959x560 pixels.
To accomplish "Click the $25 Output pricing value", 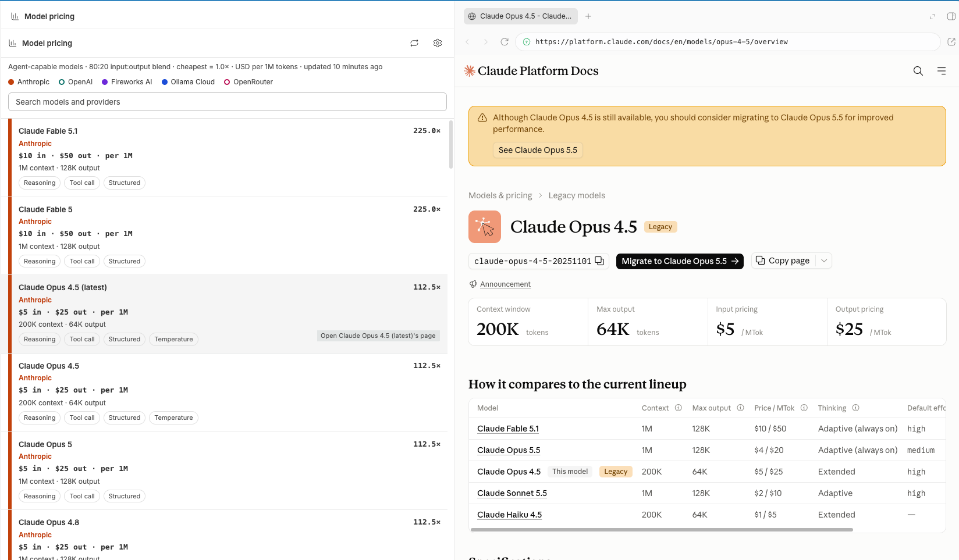I will tap(849, 329).
